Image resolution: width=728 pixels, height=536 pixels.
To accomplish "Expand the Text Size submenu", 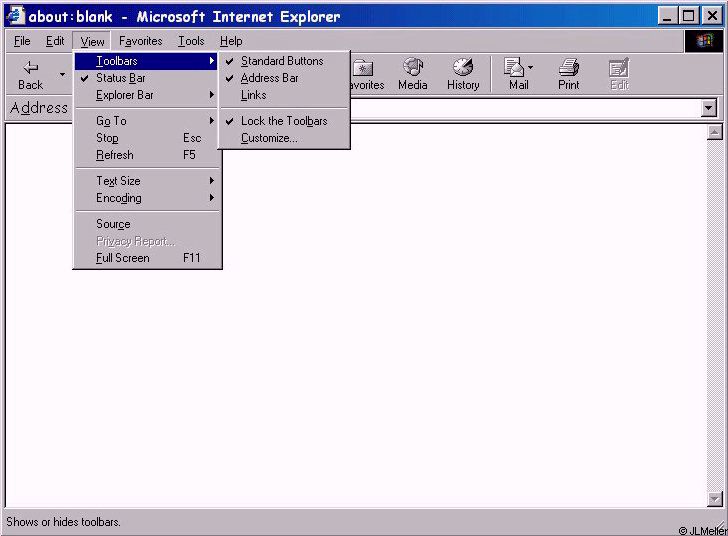I will click(147, 181).
